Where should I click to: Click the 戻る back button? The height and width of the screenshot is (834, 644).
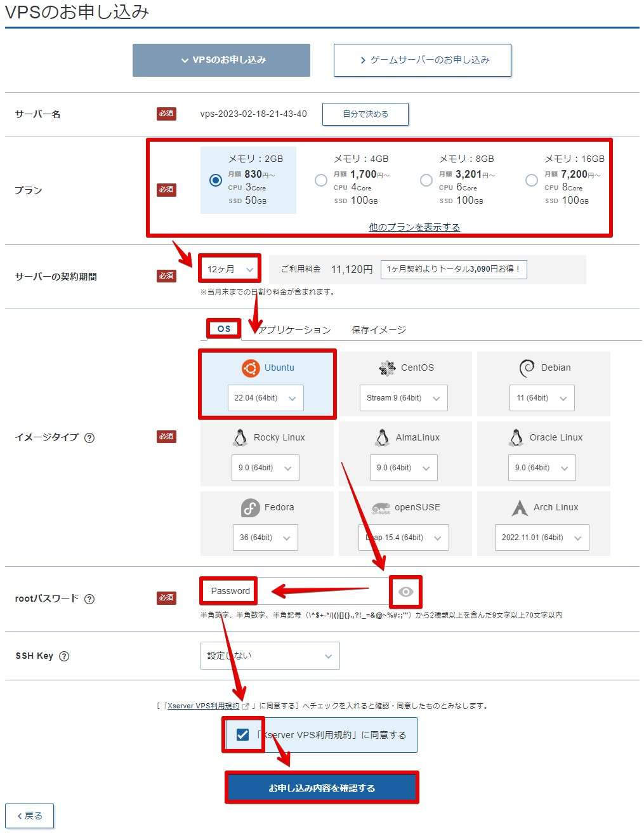(30, 816)
